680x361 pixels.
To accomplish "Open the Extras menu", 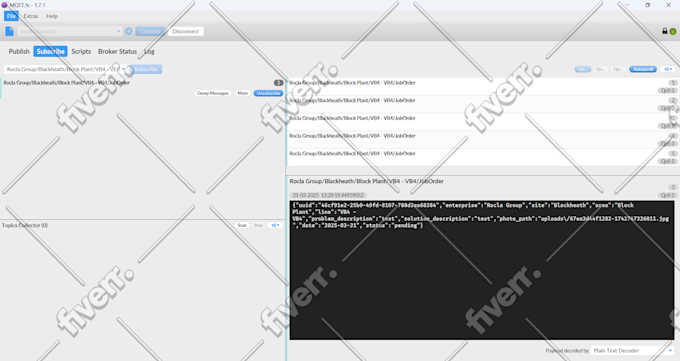I will [x=31, y=16].
